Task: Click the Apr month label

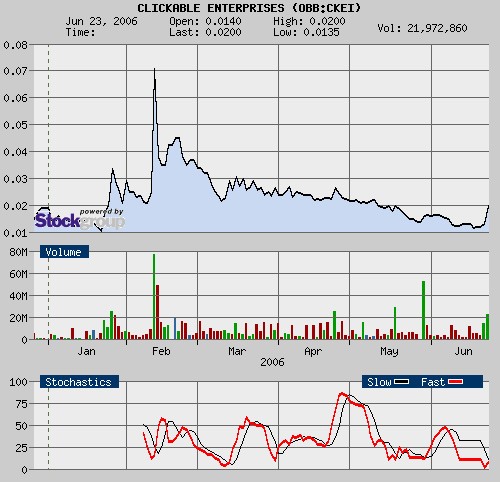Action: tap(313, 351)
